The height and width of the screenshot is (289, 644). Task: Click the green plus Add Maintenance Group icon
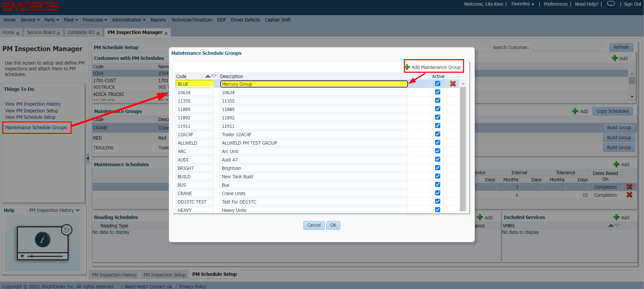(407, 67)
